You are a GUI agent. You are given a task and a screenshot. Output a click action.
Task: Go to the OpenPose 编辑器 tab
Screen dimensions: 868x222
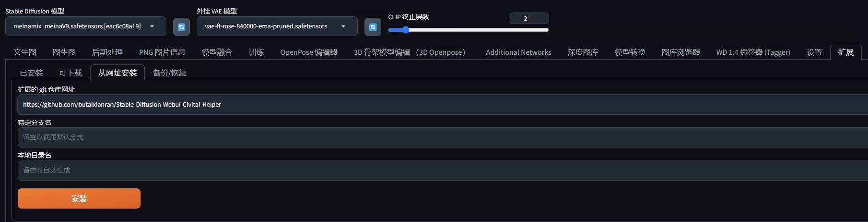coord(309,52)
